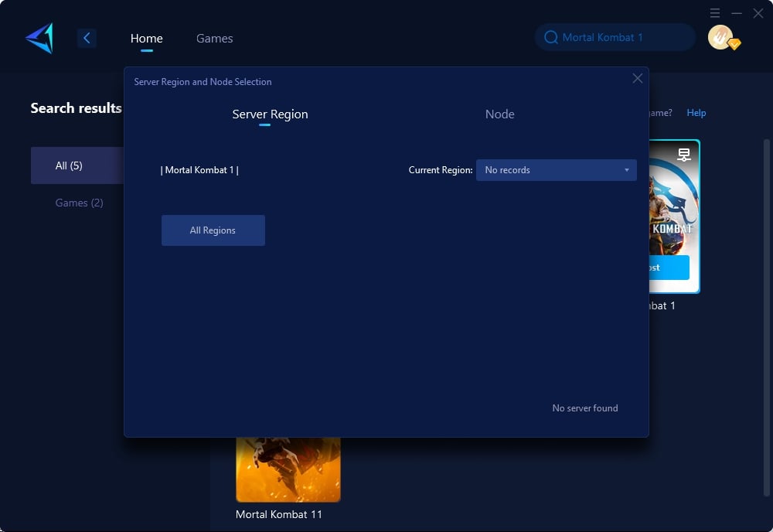Open the user profile avatar
773x532 pixels.
[720, 37]
